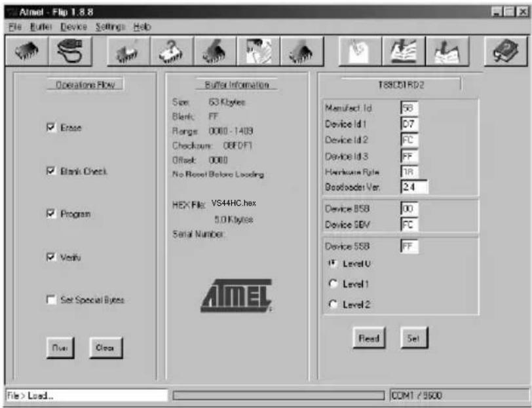Click the Blank value FF in Buffer Information
This screenshot has height=408, width=532.
click(213, 117)
